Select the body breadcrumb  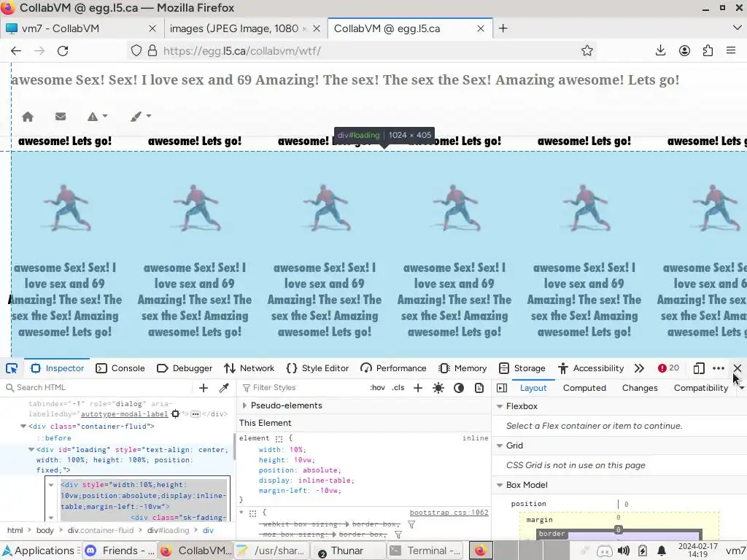click(x=45, y=531)
